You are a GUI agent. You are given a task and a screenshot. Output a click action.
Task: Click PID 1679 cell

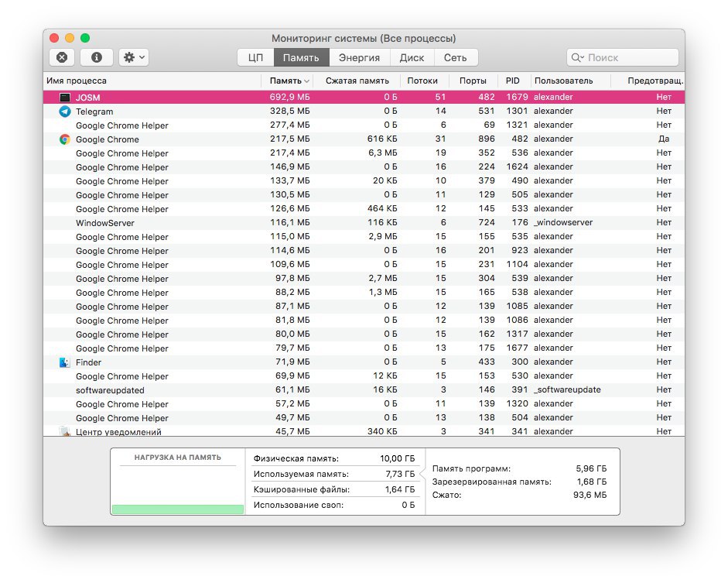tap(518, 97)
